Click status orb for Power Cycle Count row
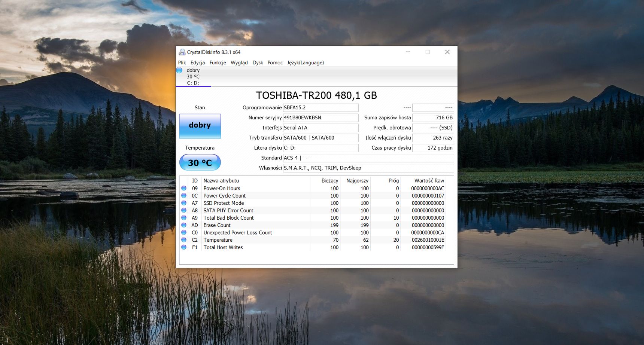The image size is (644, 345). pos(184,196)
